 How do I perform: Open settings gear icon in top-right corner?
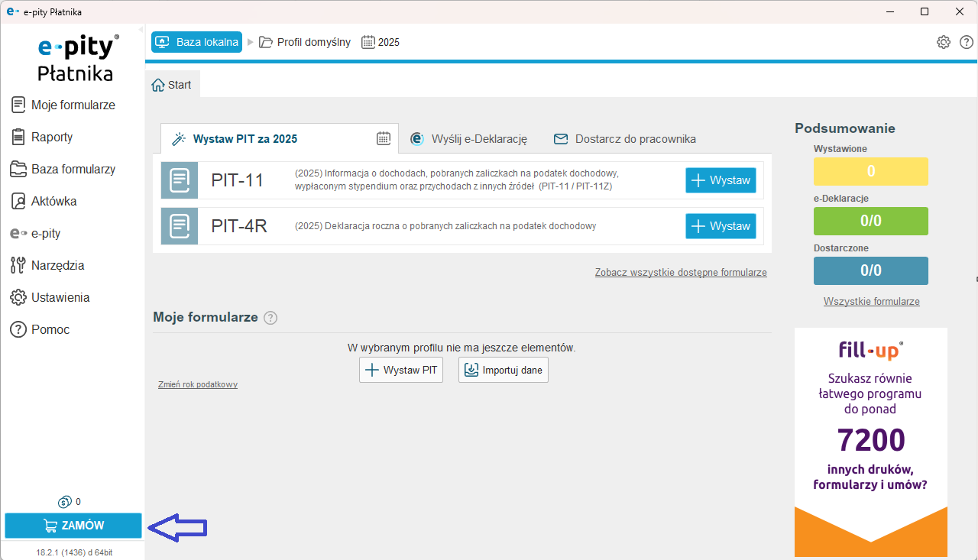click(x=944, y=42)
